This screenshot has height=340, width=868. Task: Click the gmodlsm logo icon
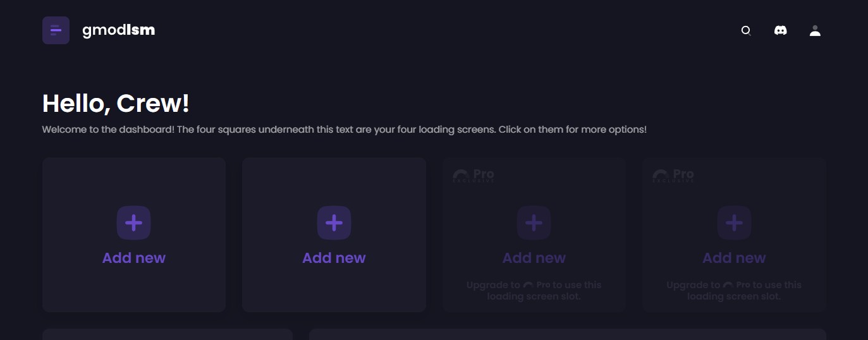[56, 30]
